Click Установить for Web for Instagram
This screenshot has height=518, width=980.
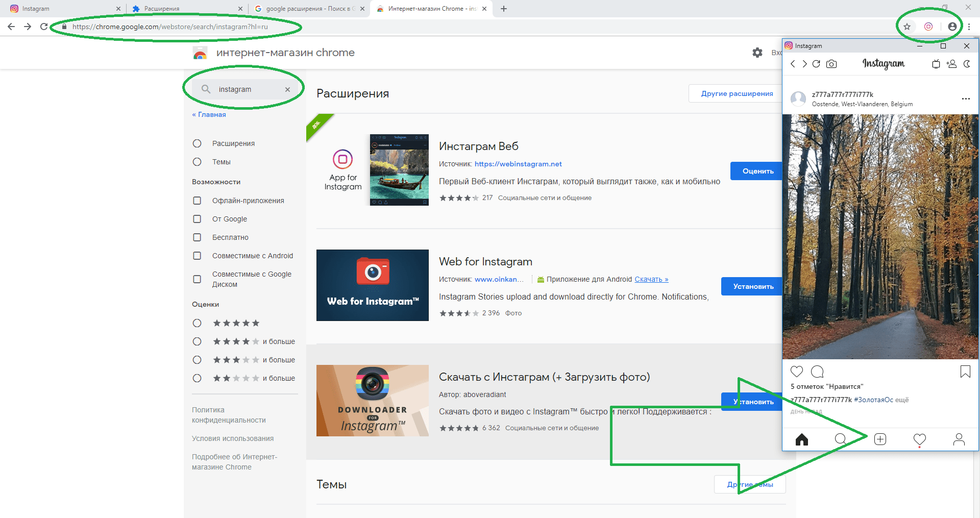pos(752,286)
